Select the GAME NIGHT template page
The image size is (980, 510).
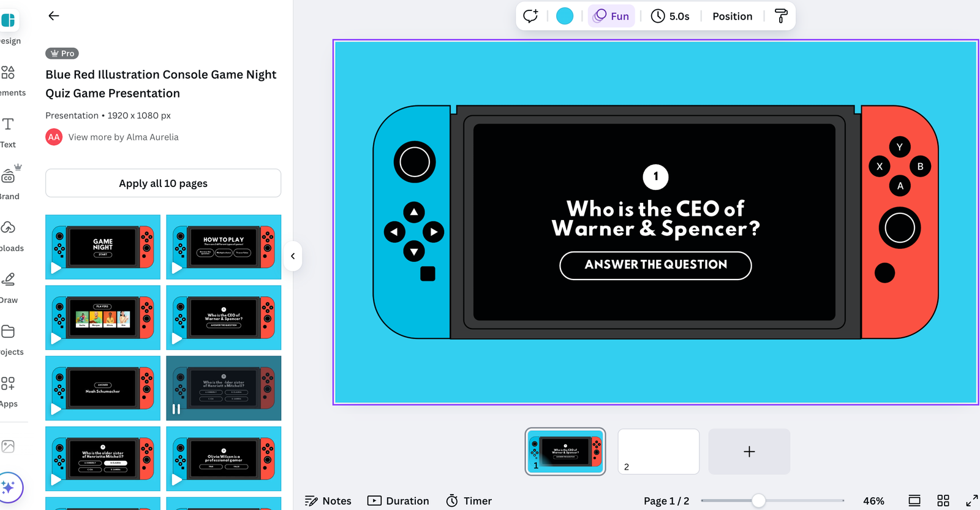(103, 247)
